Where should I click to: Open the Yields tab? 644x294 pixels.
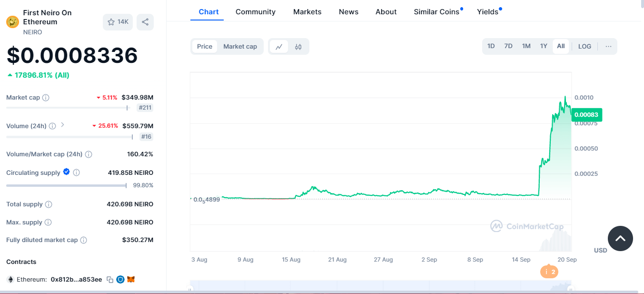[488, 12]
